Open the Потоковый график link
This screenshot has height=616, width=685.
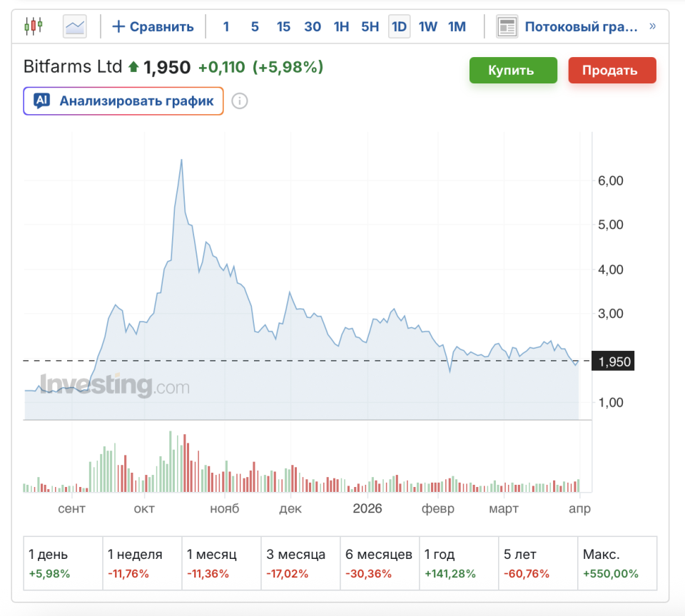581,26
